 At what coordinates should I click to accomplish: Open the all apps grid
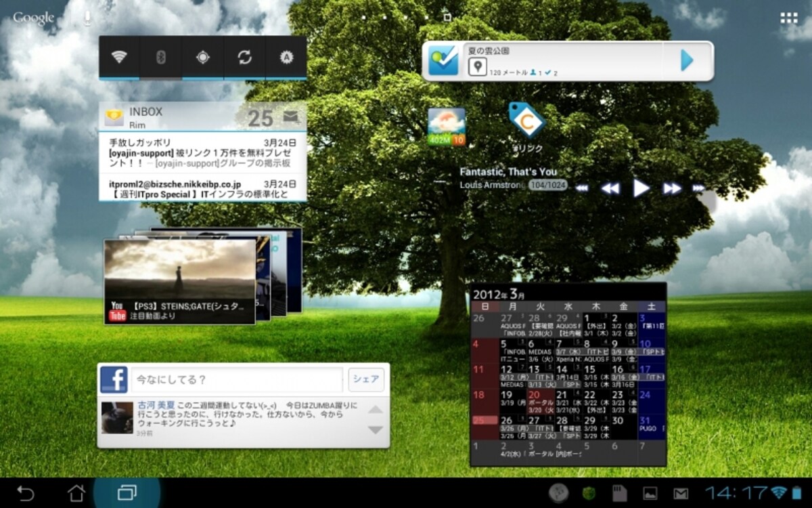789,18
